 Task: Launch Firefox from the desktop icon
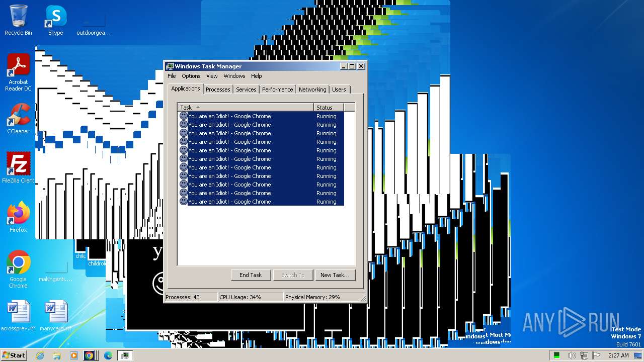(18, 217)
